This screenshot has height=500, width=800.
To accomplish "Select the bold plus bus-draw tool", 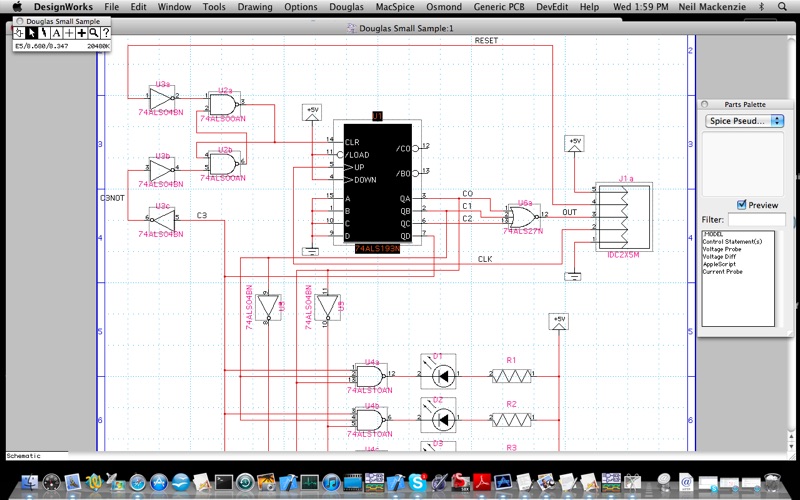I will [81, 33].
